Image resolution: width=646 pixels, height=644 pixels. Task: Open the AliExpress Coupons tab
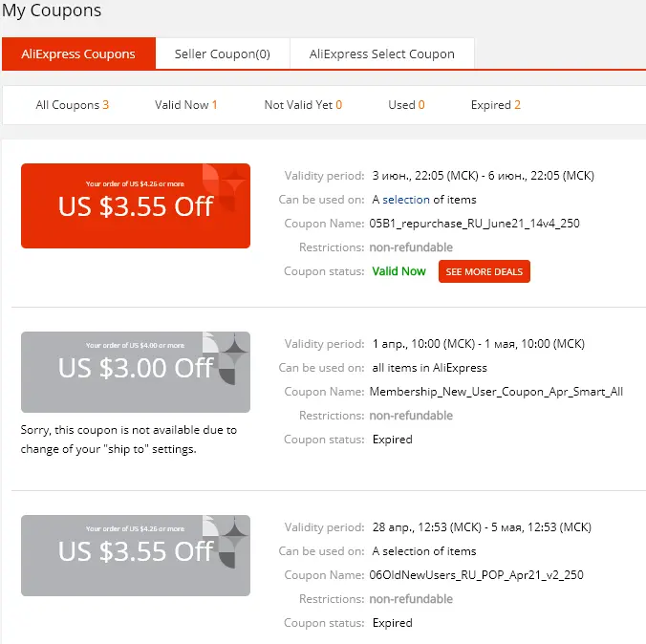(x=78, y=54)
